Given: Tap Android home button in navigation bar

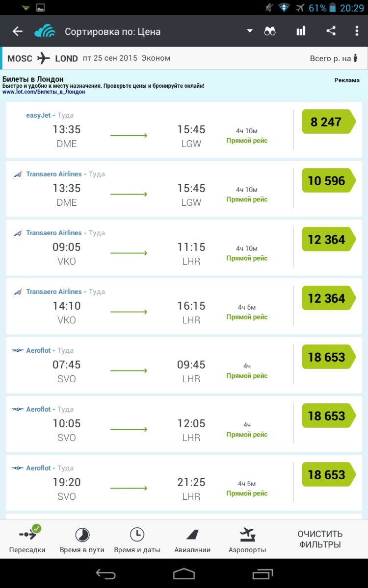Looking at the screenshot, I should point(184,573).
